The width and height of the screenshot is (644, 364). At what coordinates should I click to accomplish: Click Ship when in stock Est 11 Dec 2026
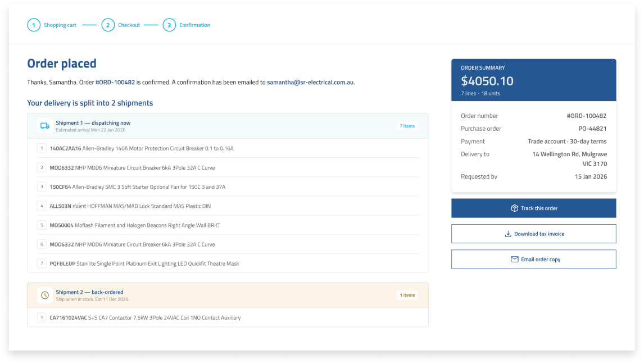pos(92,299)
